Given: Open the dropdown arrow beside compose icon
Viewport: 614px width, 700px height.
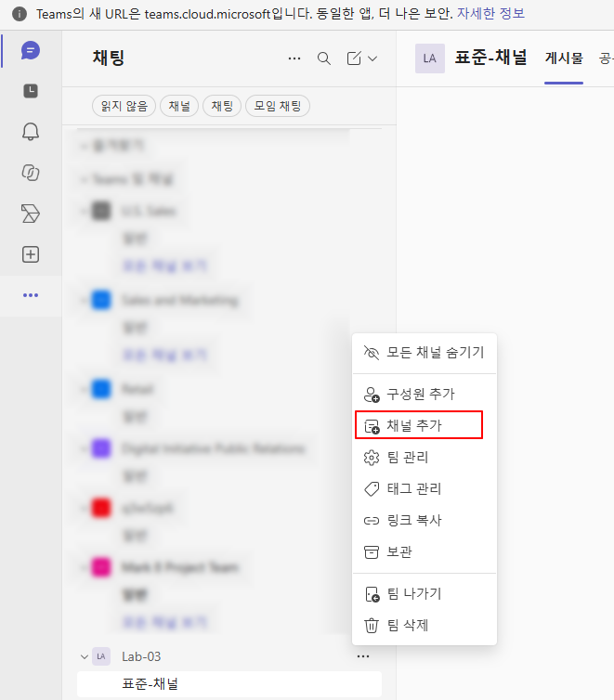Looking at the screenshot, I should pyautogui.click(x=372, y=58).
